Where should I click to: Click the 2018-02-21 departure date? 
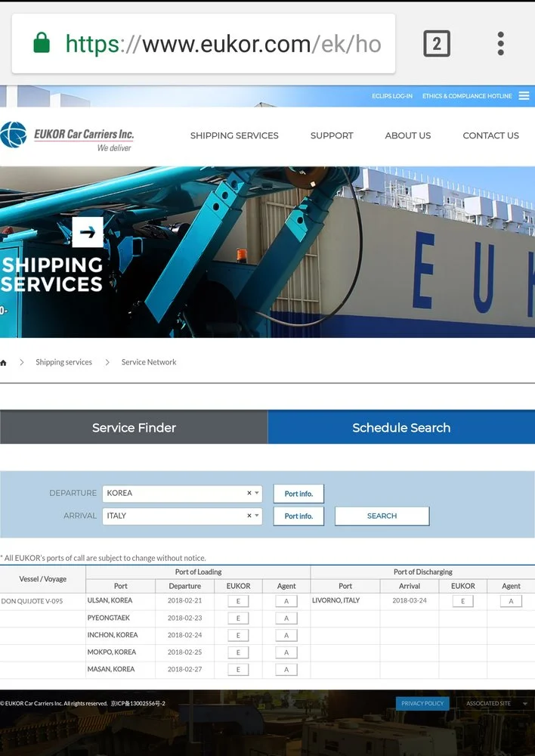pyautogui.click(x=184, y=600)
